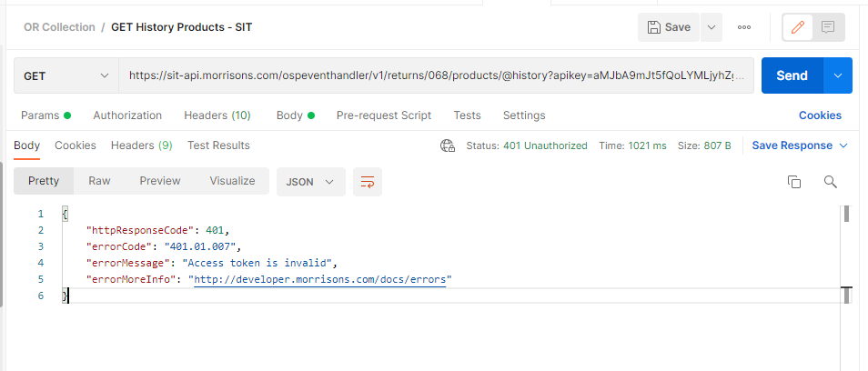Viewport: 868px width, 371px height.
Task: Click the OR Collection breadcrumb
Action: tap(59, 27)
